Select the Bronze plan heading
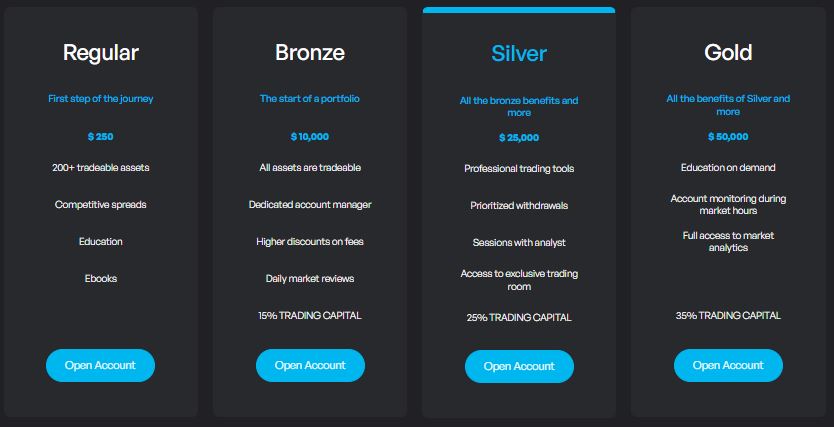834x427 pixels. (310, 53)
